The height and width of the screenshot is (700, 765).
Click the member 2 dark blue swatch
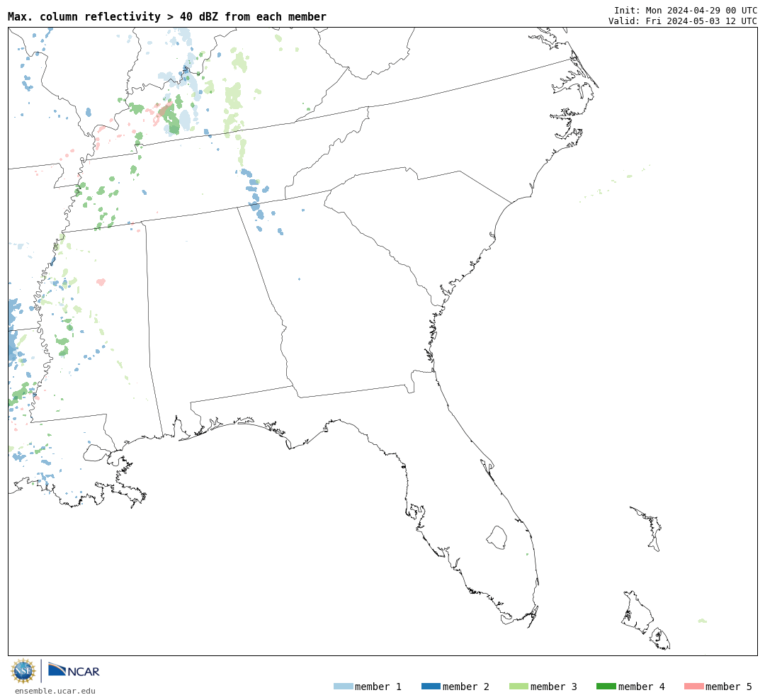coord(431,687)
